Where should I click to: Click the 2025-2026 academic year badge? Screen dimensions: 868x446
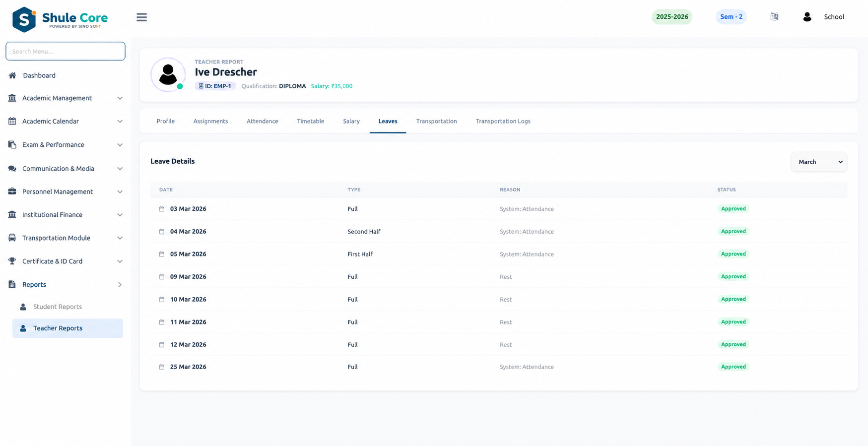pos(672,17)
